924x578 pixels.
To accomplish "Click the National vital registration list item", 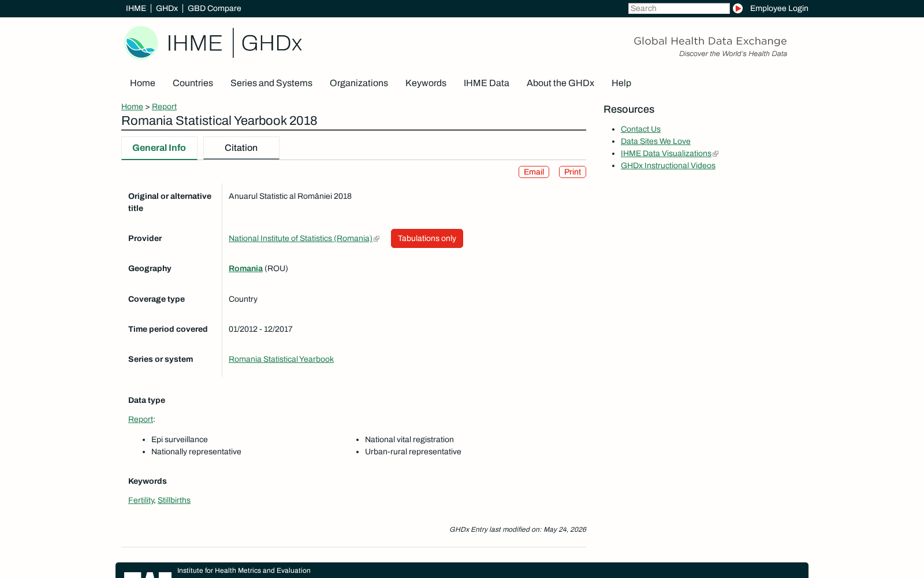I will 409,439.
